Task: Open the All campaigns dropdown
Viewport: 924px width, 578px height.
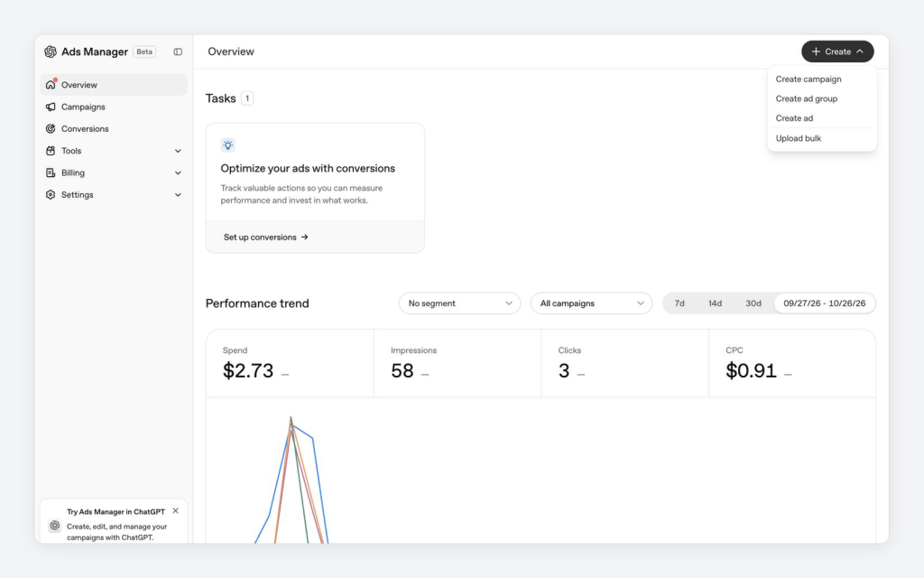Action: [592, 303]
